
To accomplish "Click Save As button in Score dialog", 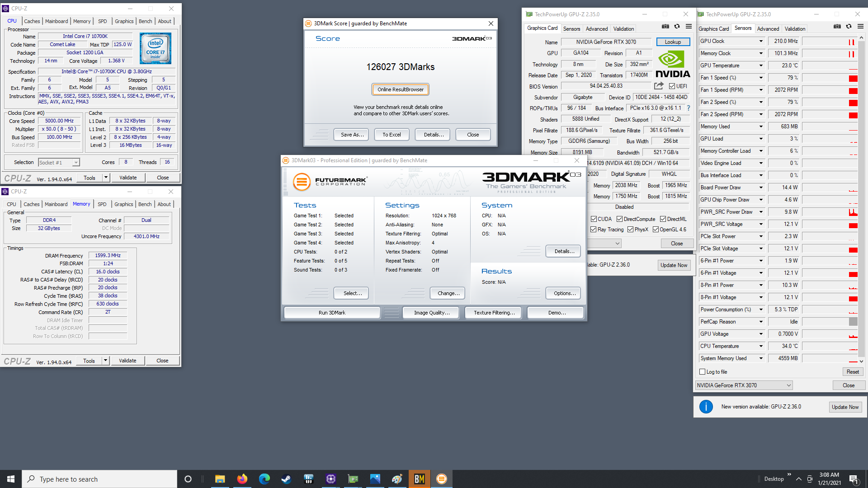I will pos(352,135).
